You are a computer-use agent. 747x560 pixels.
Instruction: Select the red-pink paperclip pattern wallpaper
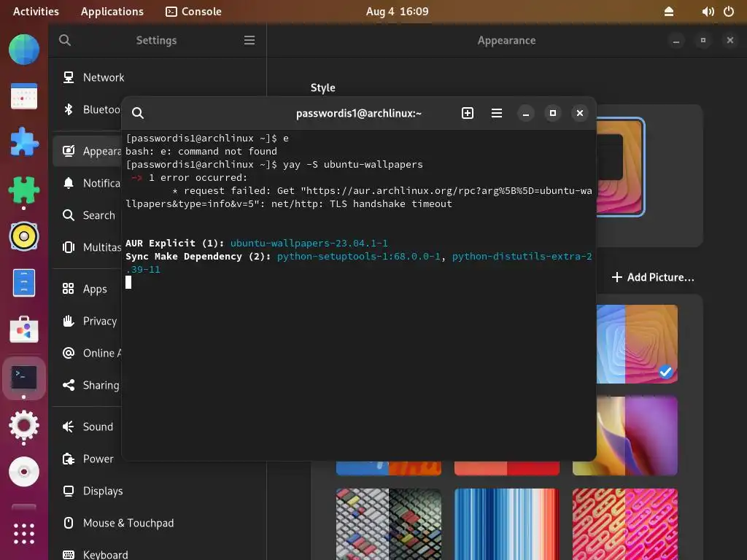(625, 524)
